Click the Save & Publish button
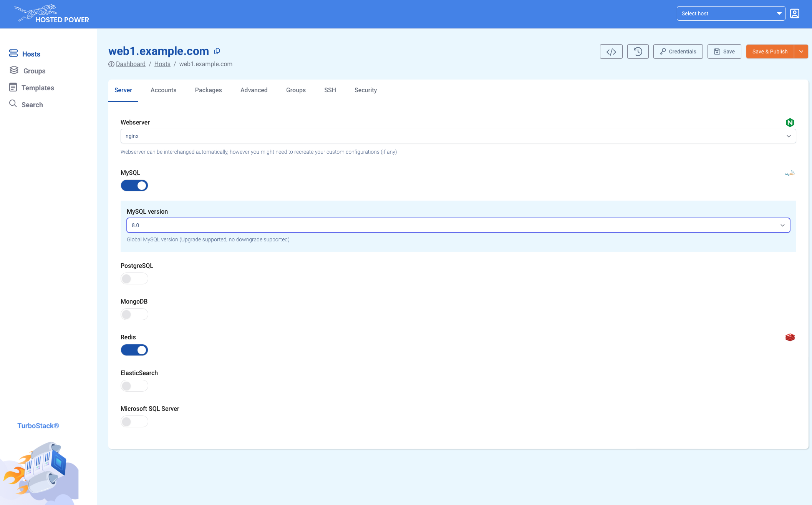This screenshot has width=812, height=505. (x=770, y=51)
